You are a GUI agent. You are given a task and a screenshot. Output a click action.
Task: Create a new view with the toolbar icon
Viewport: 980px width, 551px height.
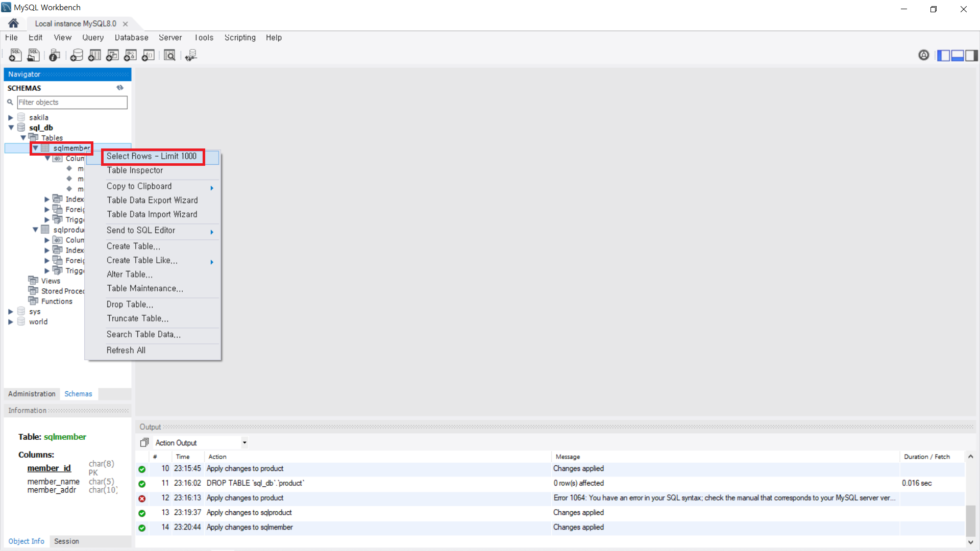tap(112, 55)
